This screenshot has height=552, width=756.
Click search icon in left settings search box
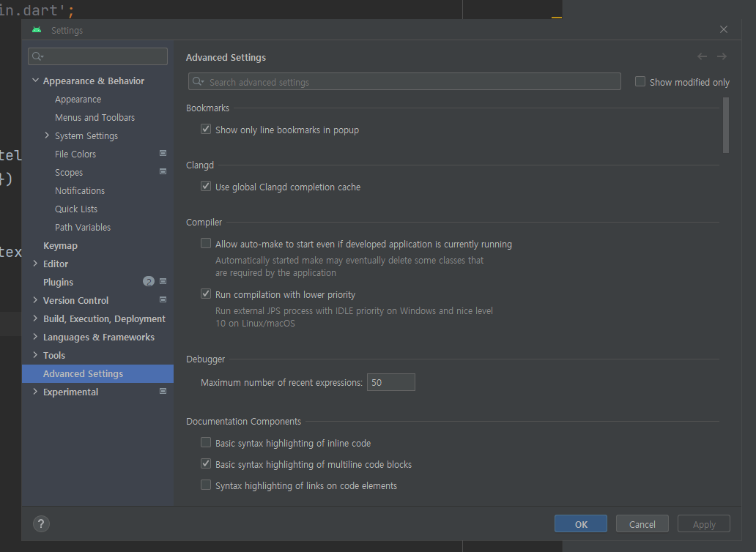37,56
